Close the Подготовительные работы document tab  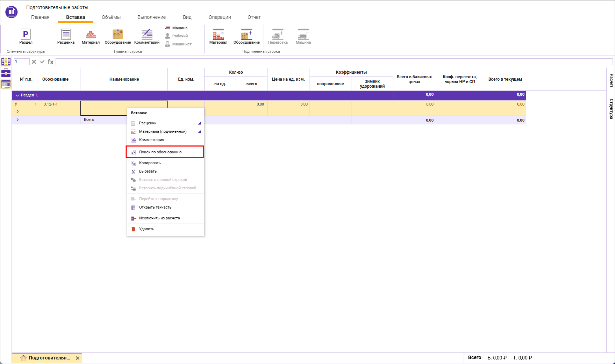point(78,358)
